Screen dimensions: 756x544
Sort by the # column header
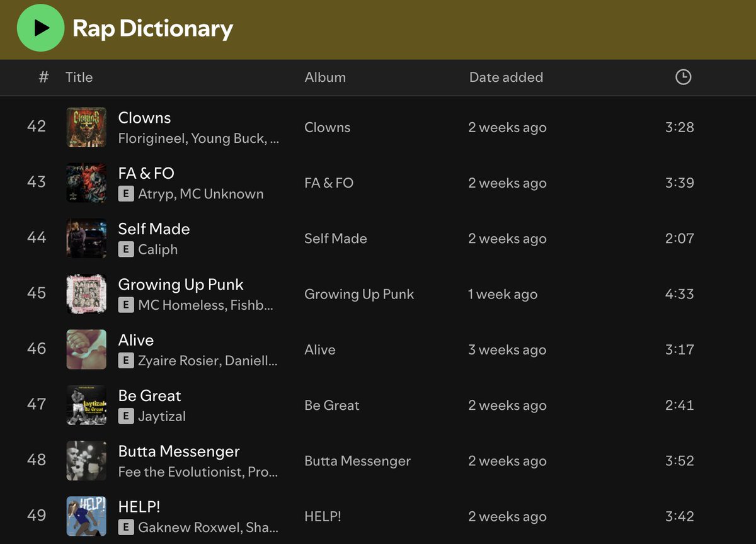click(43, 77)
